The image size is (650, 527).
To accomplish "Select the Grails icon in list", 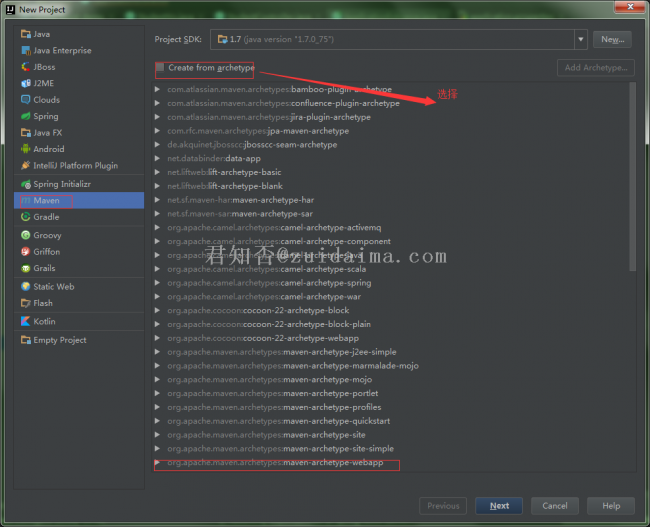I will point(25,268).
